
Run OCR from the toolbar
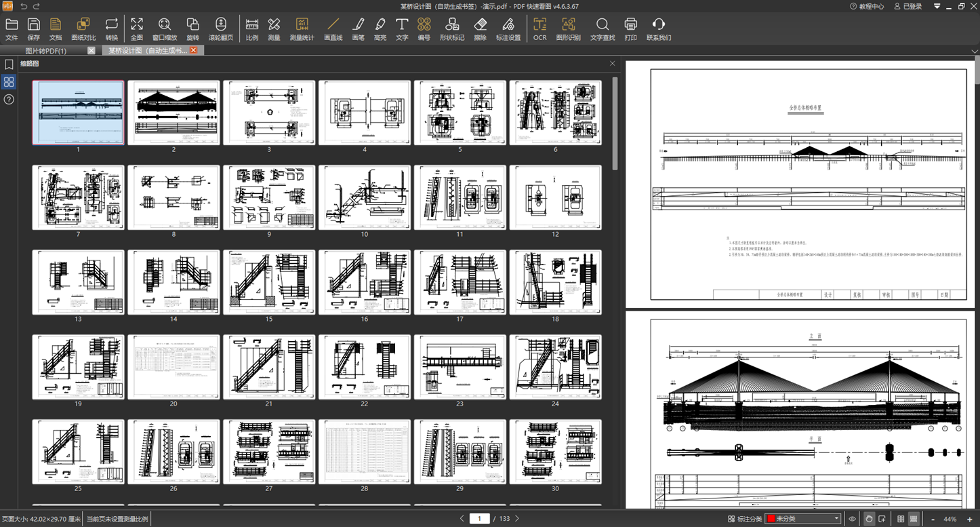(539, 29)
